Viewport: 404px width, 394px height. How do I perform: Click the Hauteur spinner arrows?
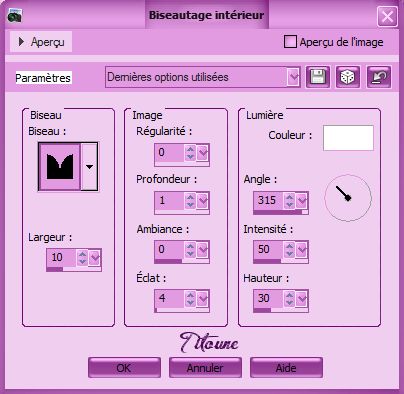coord(289,298)
